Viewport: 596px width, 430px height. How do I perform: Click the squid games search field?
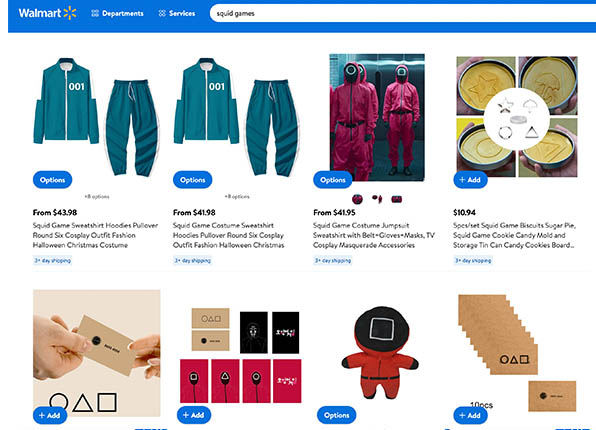tap(402, 13)
